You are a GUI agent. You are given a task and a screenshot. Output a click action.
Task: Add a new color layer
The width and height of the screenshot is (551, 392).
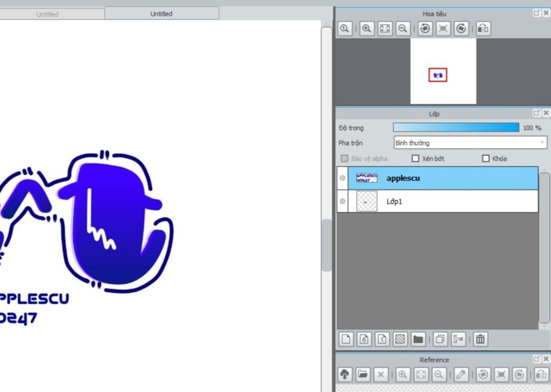346,339
